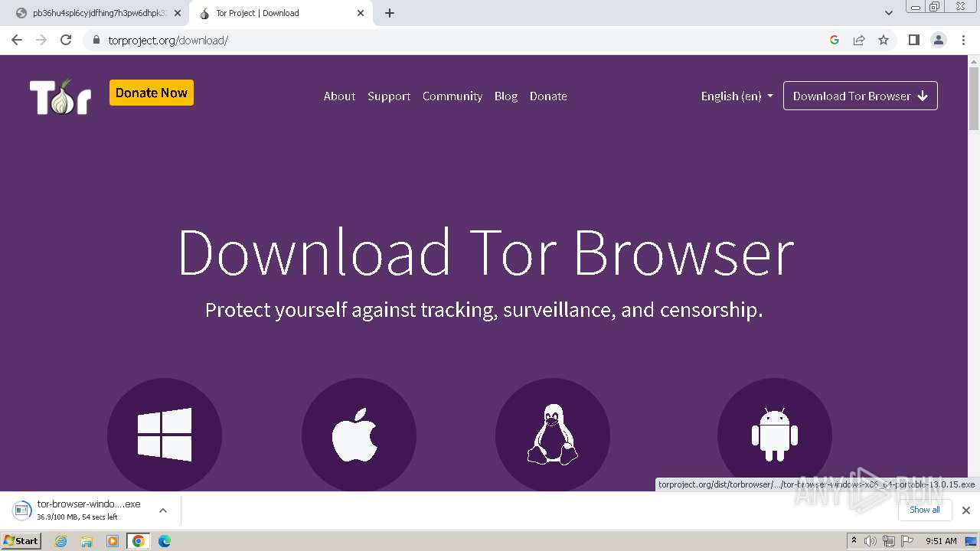This screenshot has height=551, width=980.
Task: Click Show all downloads button
Action: tap(925, 510)
